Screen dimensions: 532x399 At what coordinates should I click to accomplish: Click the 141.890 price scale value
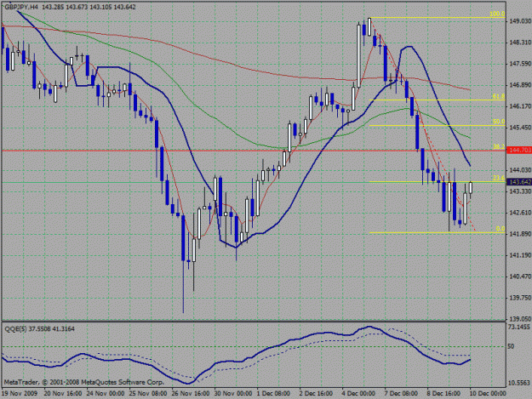click(520, 234)
